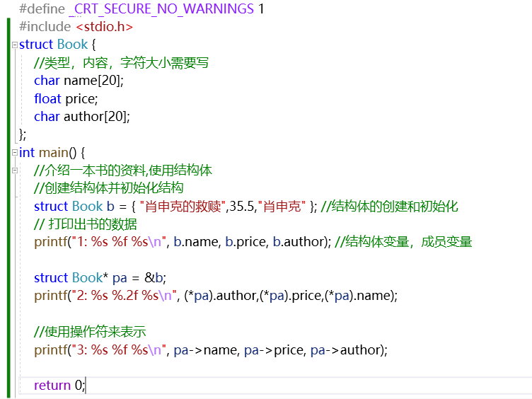
Task: Click the line 'char author[20];'
Action: point(82,117)
